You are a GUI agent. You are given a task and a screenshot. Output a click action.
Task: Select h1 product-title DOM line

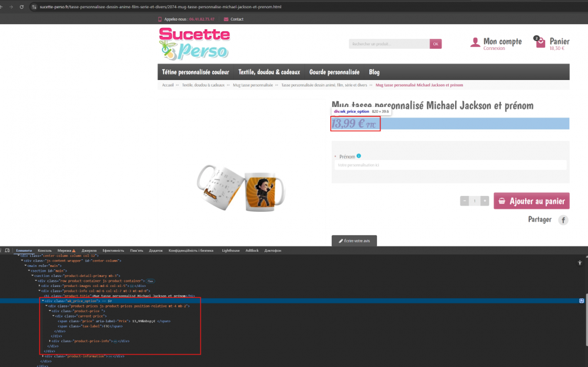tap(119, 296)
